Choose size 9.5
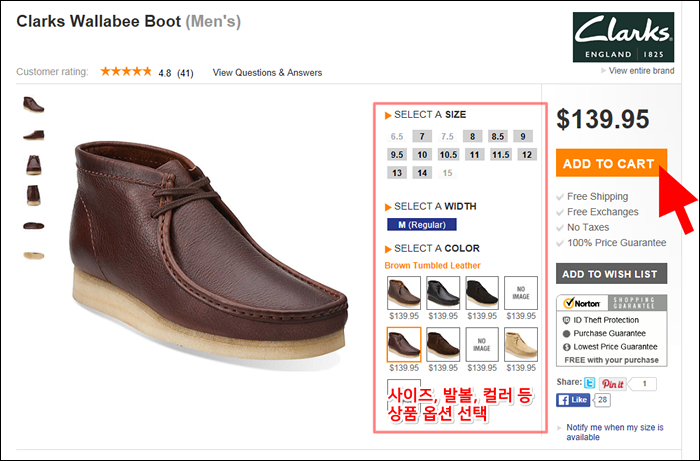This screenshot has width=700, height=461. (397, 154)
